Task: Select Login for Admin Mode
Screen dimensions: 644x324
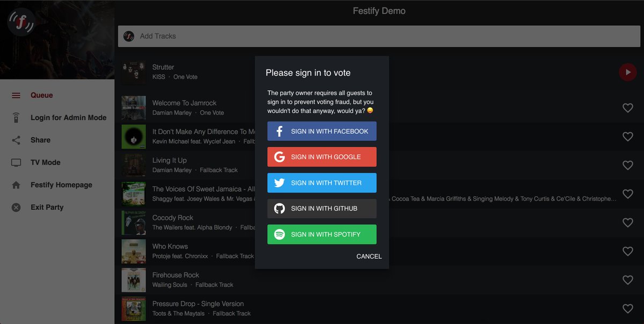Action: tap(57, 118)
